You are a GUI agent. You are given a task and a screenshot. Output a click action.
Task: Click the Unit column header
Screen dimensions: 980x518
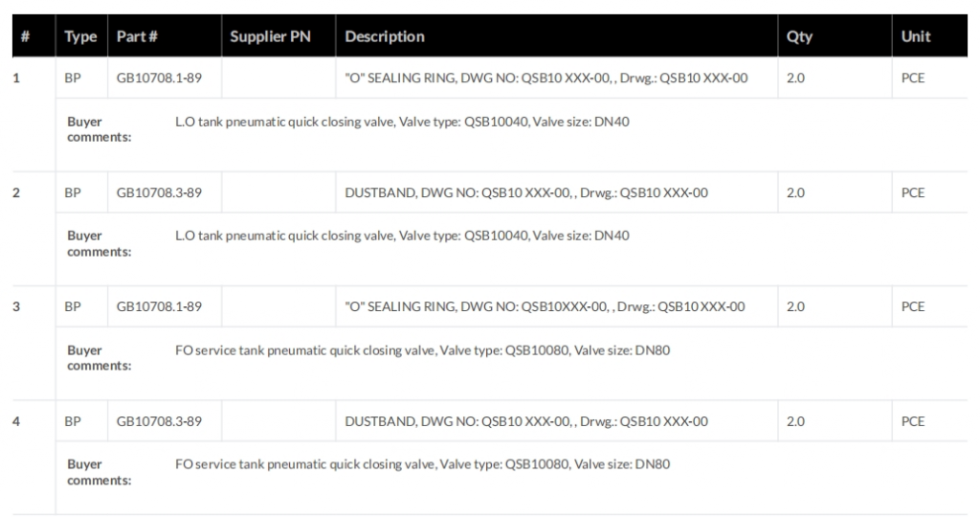[916, 37]
